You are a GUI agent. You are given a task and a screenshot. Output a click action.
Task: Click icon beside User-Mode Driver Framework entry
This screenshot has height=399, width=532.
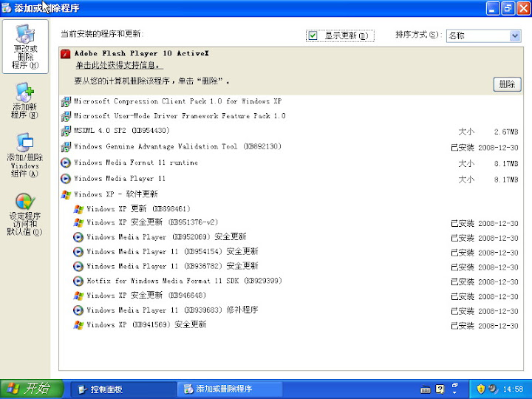point(66,116)
